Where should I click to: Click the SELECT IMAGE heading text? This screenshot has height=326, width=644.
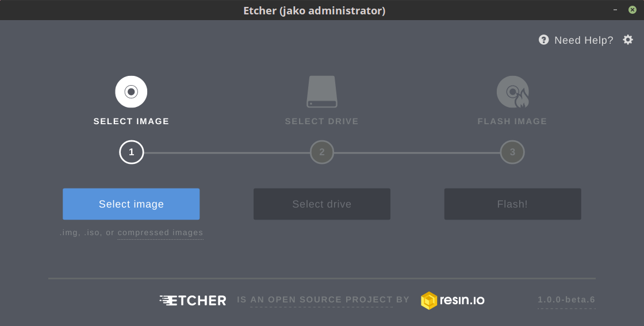(132, 121)
